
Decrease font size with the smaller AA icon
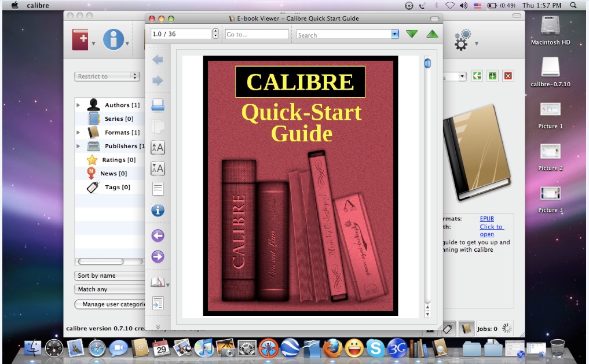point(158,168)
